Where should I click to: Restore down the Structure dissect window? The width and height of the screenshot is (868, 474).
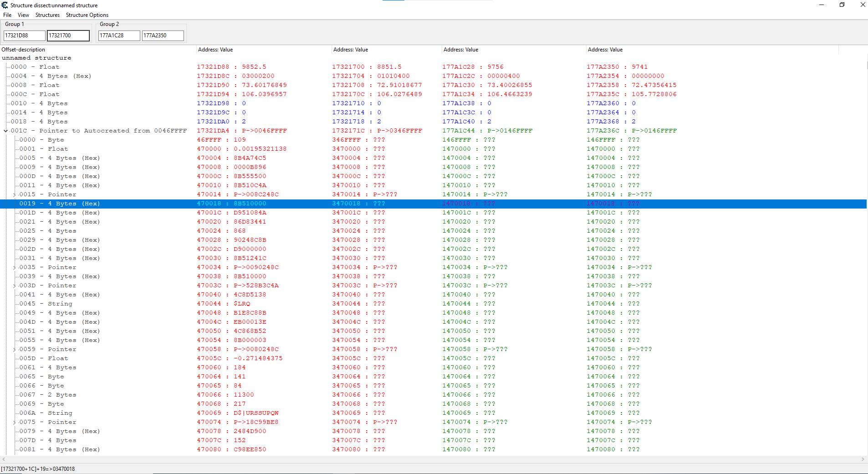pos(842,5)
